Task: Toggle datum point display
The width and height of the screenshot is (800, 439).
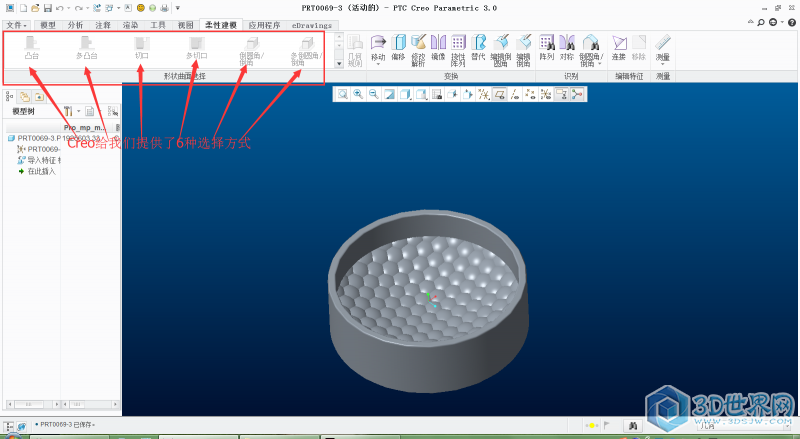Action: point(531,94)
